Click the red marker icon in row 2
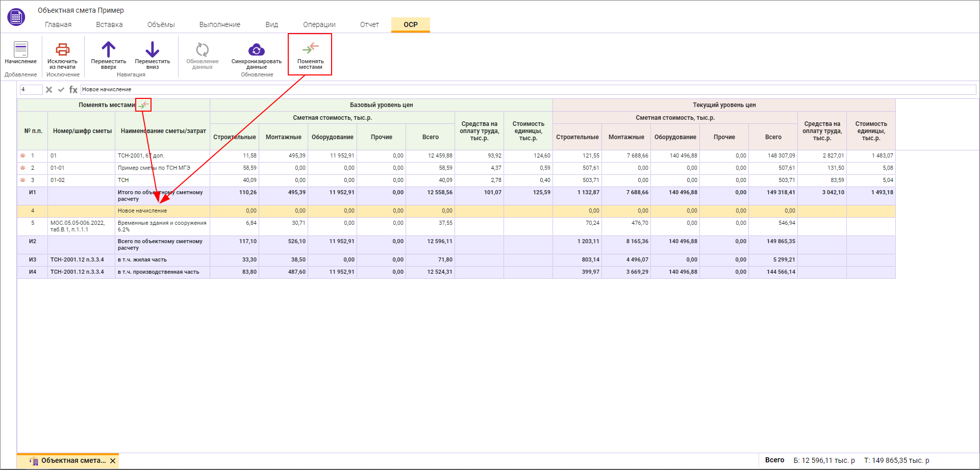 [x=22, y=168]
